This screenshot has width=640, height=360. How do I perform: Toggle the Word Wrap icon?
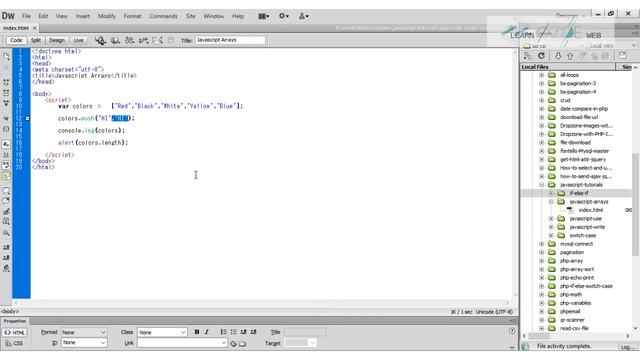[6, 165]
